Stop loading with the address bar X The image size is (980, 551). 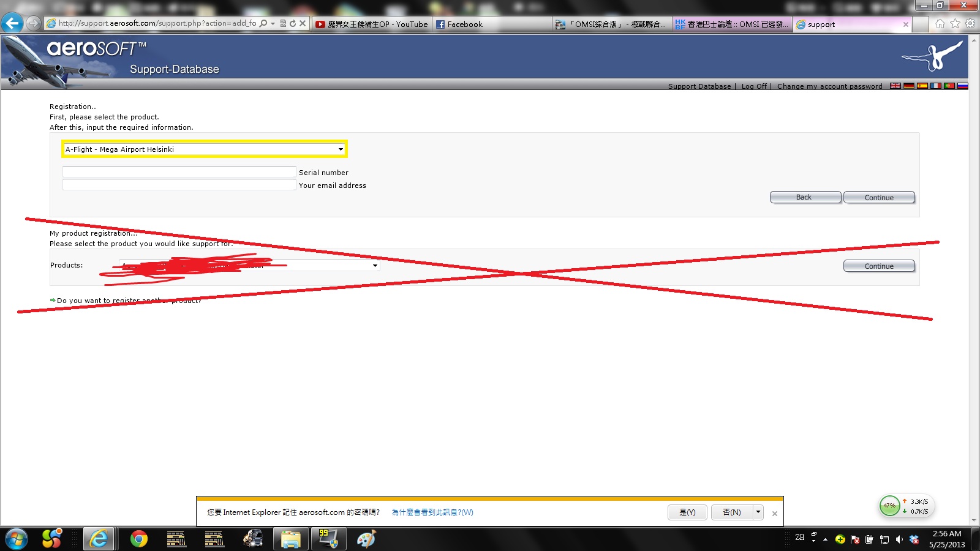(303, 23)
